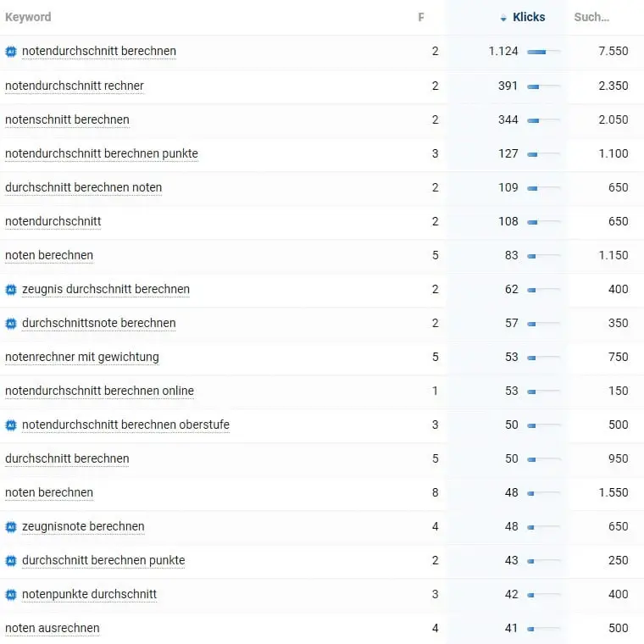Click AI icon beside 'durchschnitt berechnen punkte'
The image size is (644, 644).
pyautogui.click(x=11, y=560)
